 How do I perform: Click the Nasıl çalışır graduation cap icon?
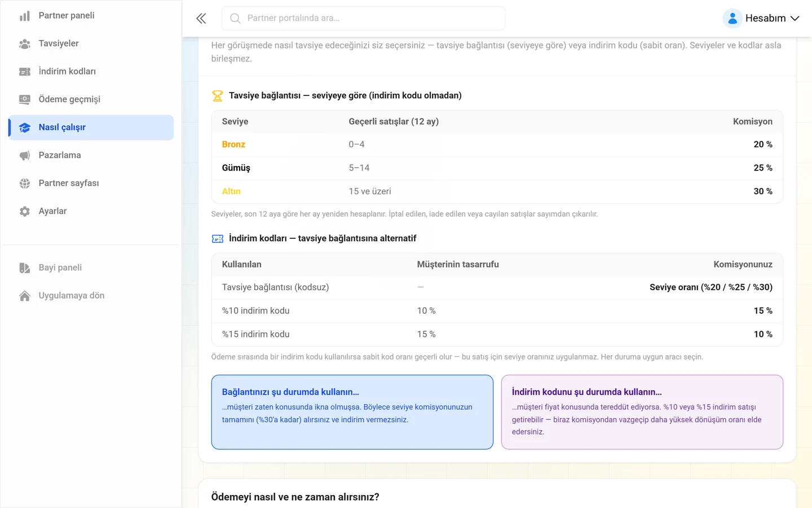click(x=25, y=128)
